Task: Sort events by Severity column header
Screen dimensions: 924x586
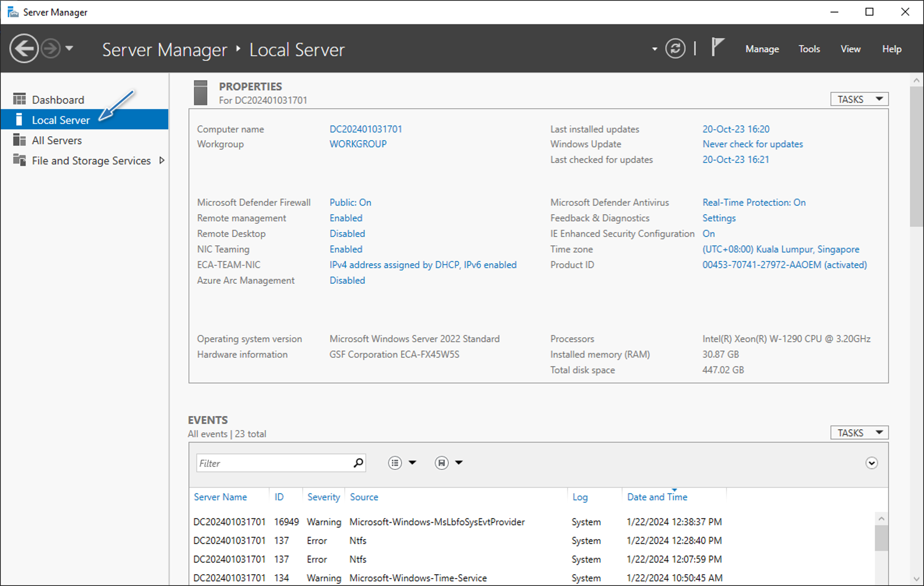Action: coord(324,497)
